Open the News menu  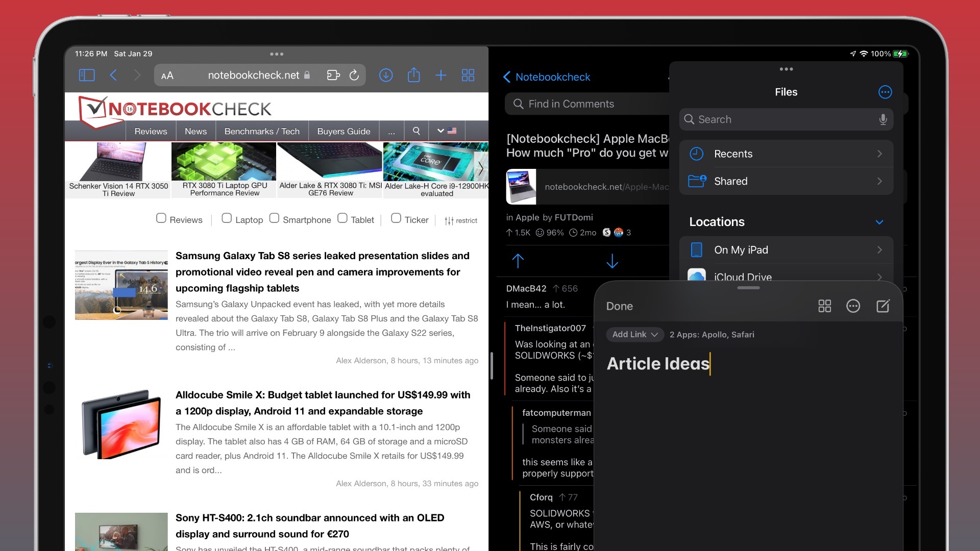click(195, 132)
